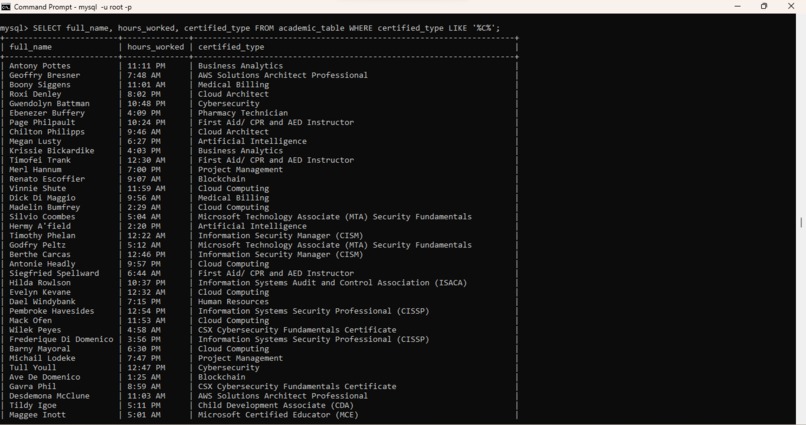Click the vertical scrollbar thumb on the right
806x425 pixels.
click(801, 223)
